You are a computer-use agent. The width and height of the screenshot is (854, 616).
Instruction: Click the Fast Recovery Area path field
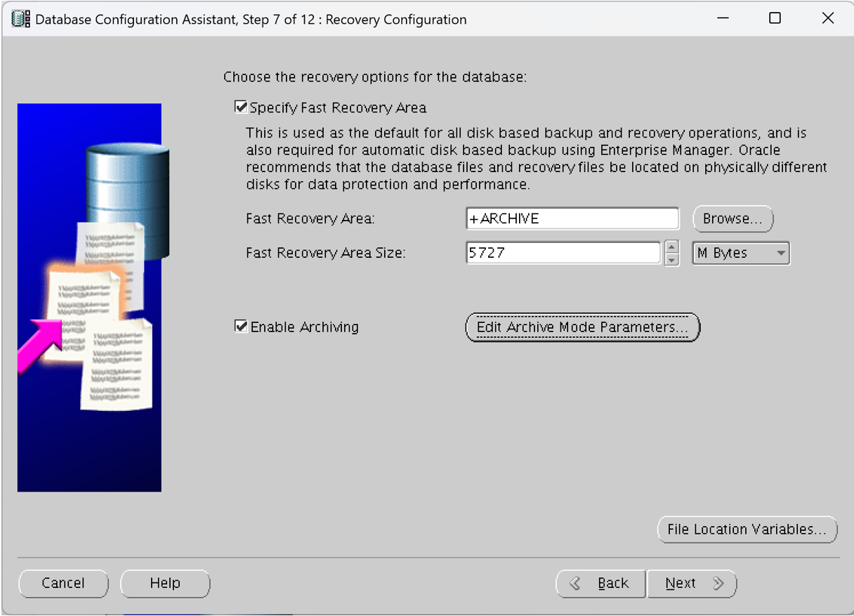pyautogui.click(x=572, y=218)
